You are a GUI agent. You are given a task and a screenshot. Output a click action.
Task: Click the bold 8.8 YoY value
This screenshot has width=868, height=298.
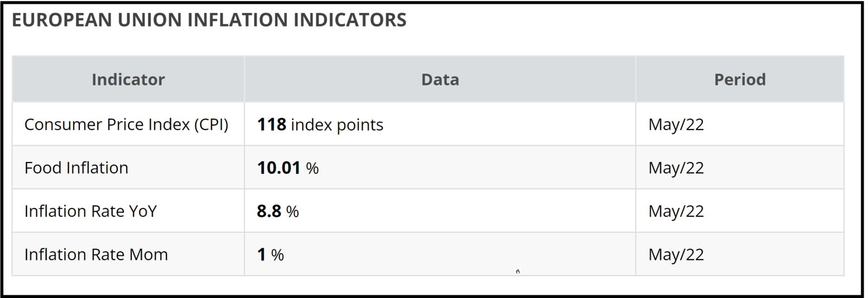coord(269,211)
